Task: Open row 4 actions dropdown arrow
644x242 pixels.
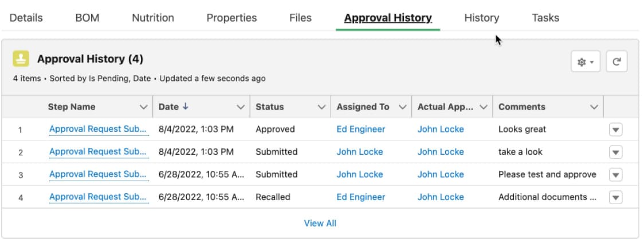Action: pos(615,197)
